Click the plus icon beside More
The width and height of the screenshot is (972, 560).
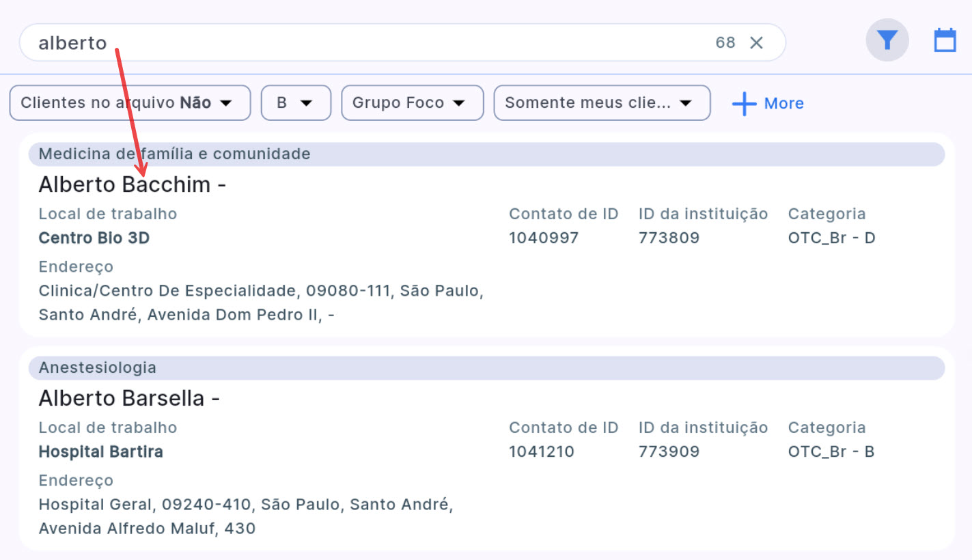click(x=744, y=104)
